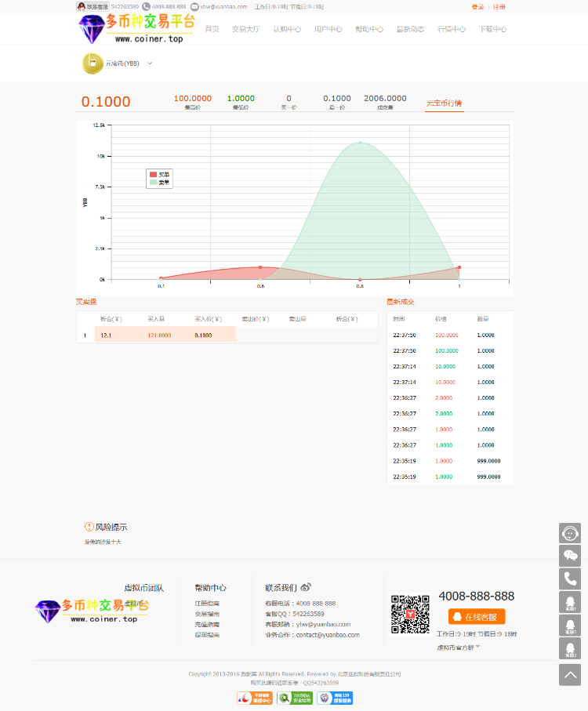588x711 pixels.
Task: Click the 4008-888-888 footer phone number
Action: [x=477, y=597]
